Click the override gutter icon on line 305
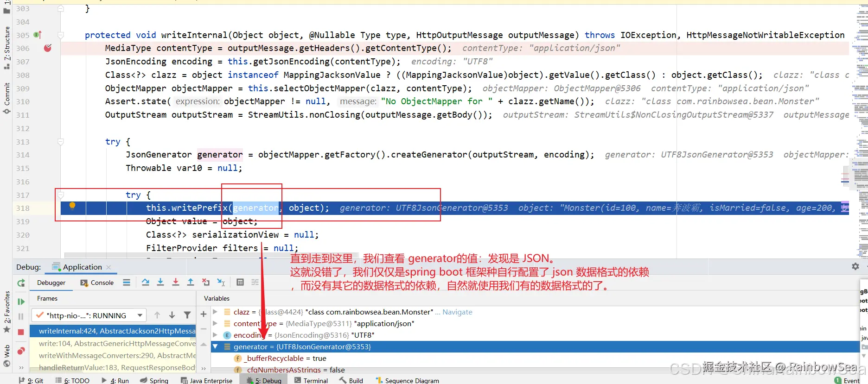 (x=38, y=35)
